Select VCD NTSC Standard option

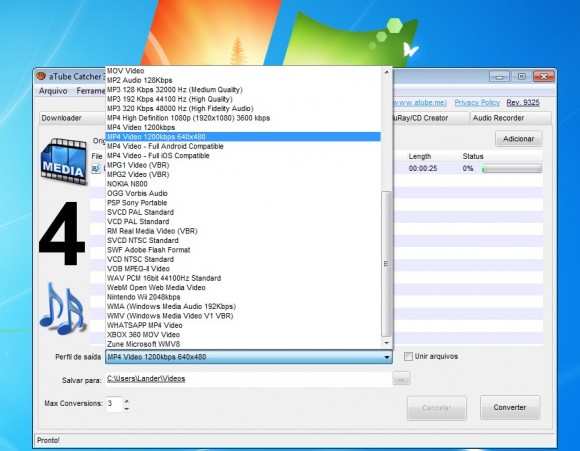[243, 260]
